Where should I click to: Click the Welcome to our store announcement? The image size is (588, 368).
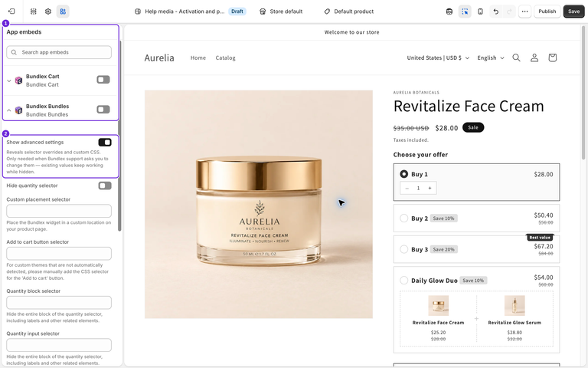[351, 32]
